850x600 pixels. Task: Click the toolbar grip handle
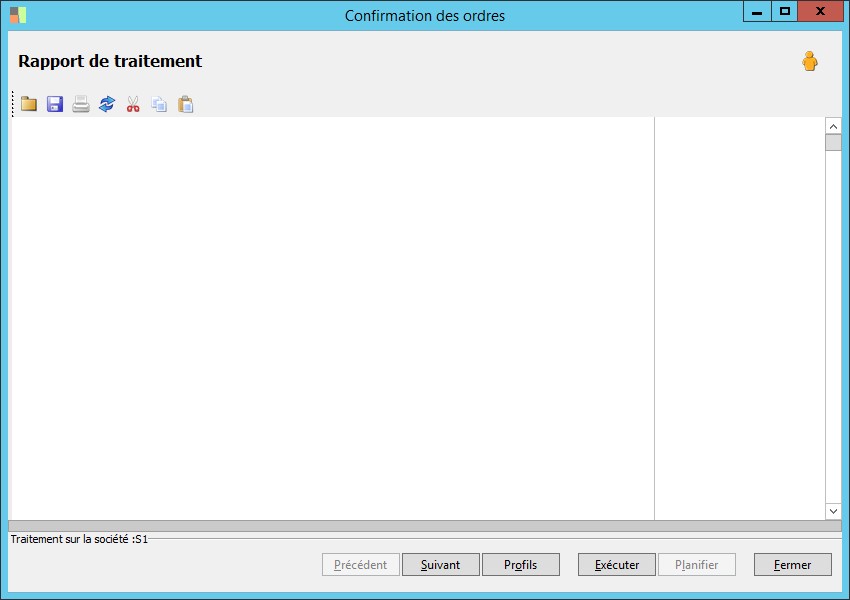click(13, 104)
